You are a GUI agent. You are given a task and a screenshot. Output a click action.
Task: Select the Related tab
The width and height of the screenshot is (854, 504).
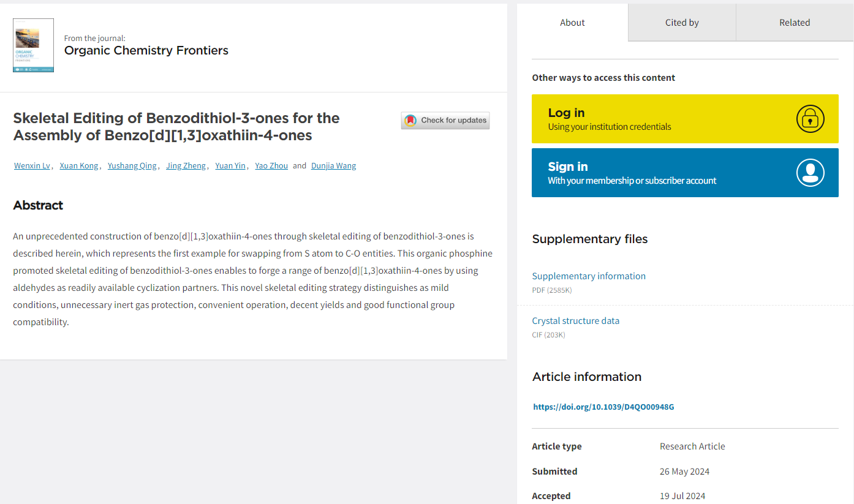coord(795,23)
